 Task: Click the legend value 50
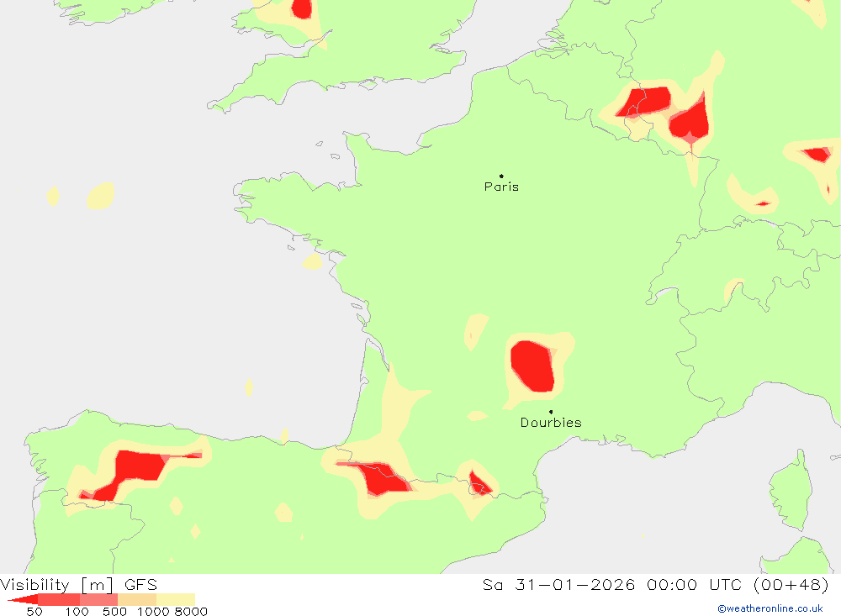[34, 612]
